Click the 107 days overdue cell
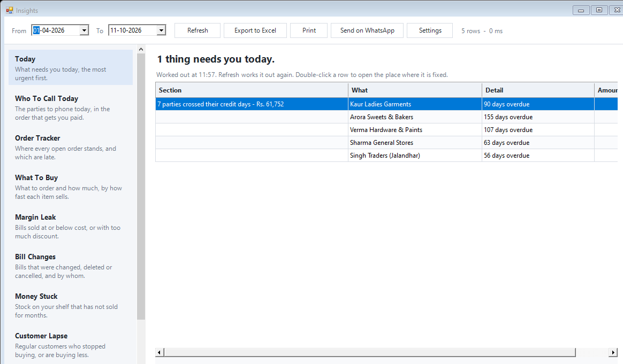Viewport: 623px width, 364px height. point(538,130)
